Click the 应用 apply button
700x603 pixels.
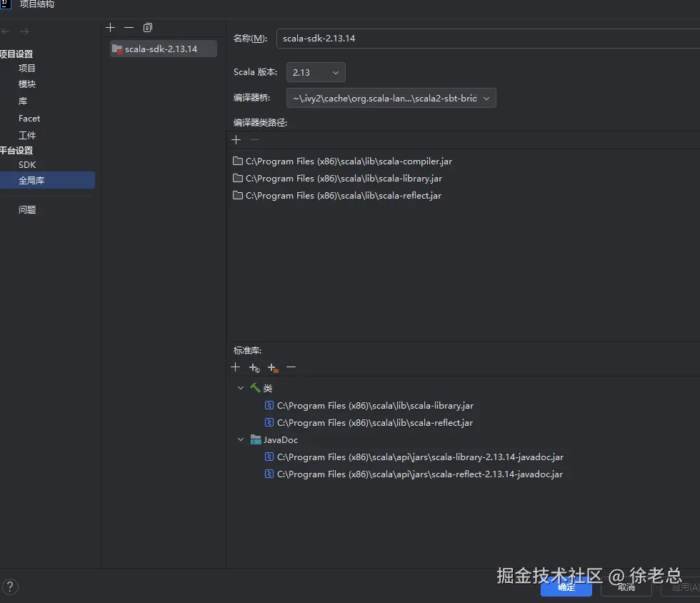[680, 587]
